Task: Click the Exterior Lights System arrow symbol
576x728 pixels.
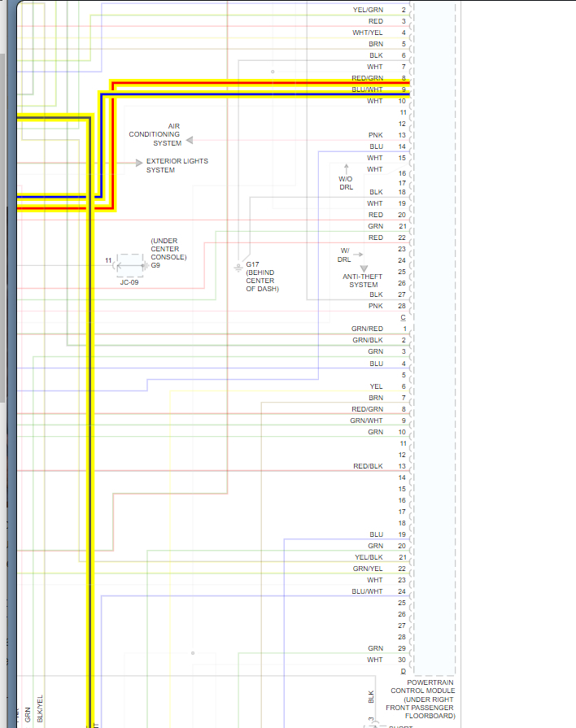Action: coord(139,163)
